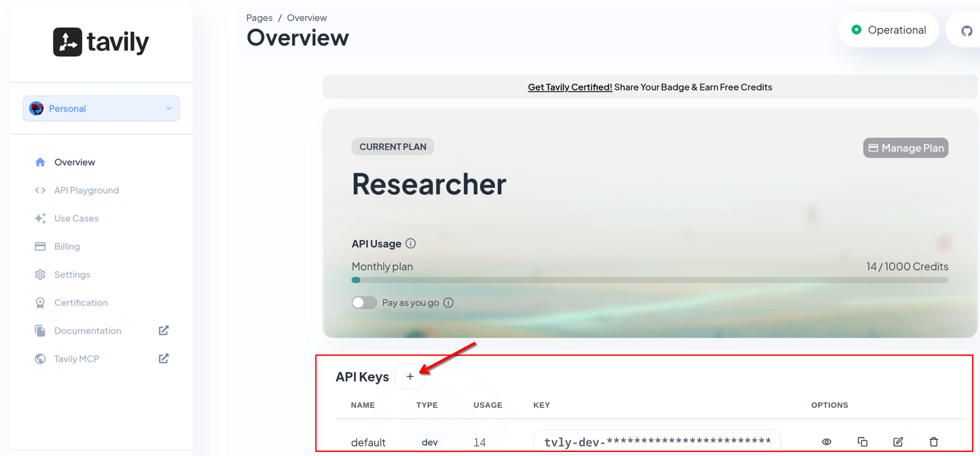Copy the default API key
Viewport: 980px width, 456px height.
point(862,442)
